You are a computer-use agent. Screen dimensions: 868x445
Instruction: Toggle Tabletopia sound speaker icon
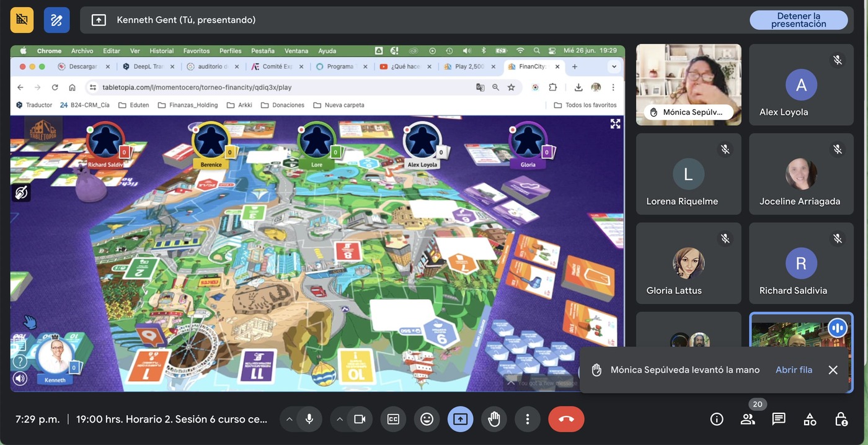tap(20, 378)
